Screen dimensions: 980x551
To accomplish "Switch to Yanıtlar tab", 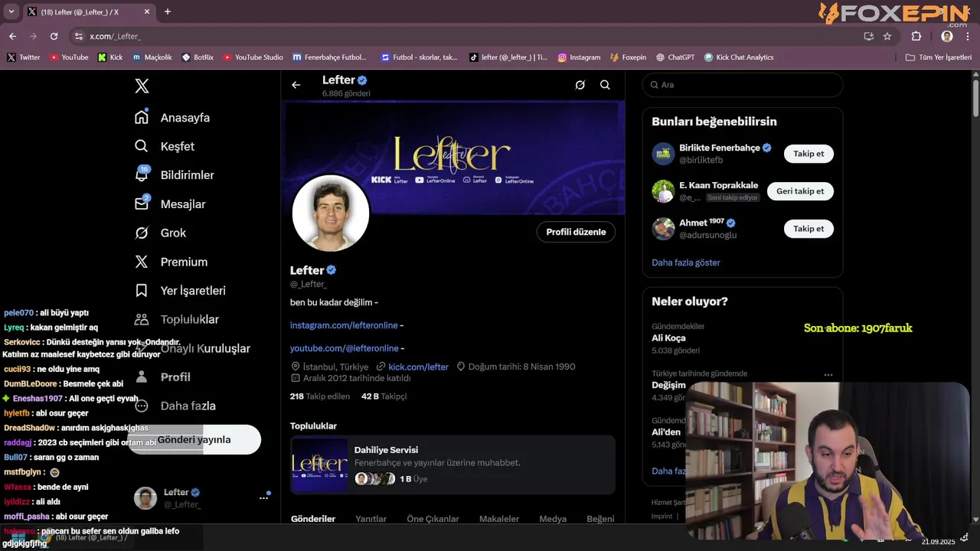I will (x=371, y=519).
